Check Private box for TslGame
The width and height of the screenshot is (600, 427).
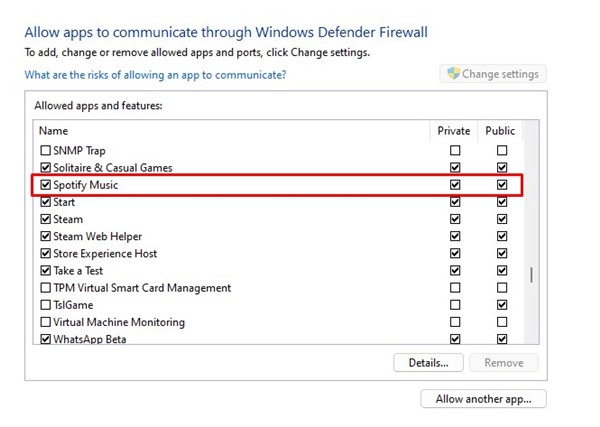[455, 305]
